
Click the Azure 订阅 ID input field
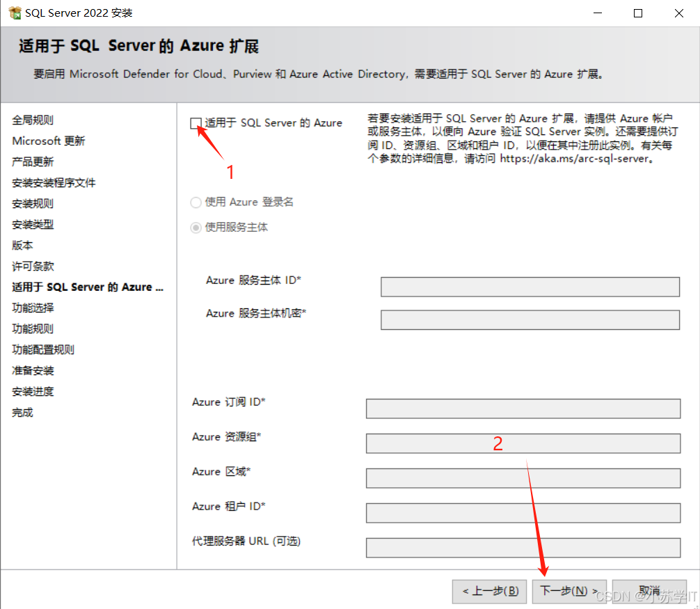point(523,409)
